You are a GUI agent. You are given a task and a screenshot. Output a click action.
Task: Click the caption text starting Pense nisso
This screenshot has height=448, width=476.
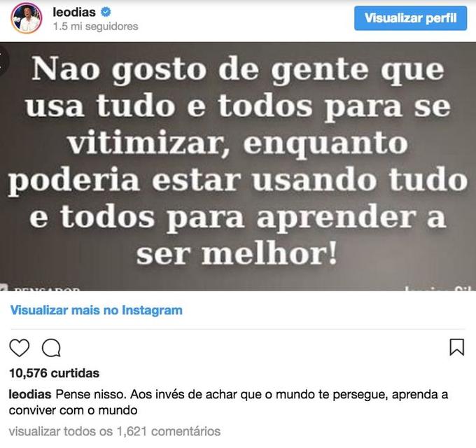pos(228,402)
